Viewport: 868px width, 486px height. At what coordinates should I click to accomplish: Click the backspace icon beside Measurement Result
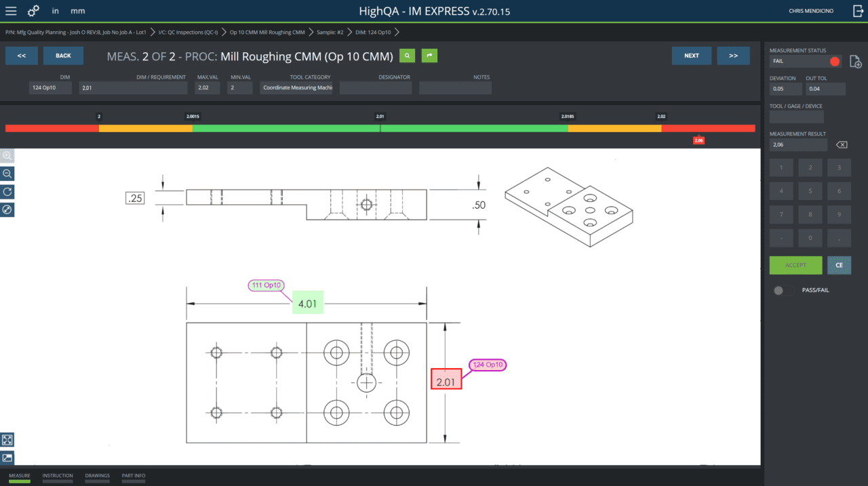click(x=841, y=144)
